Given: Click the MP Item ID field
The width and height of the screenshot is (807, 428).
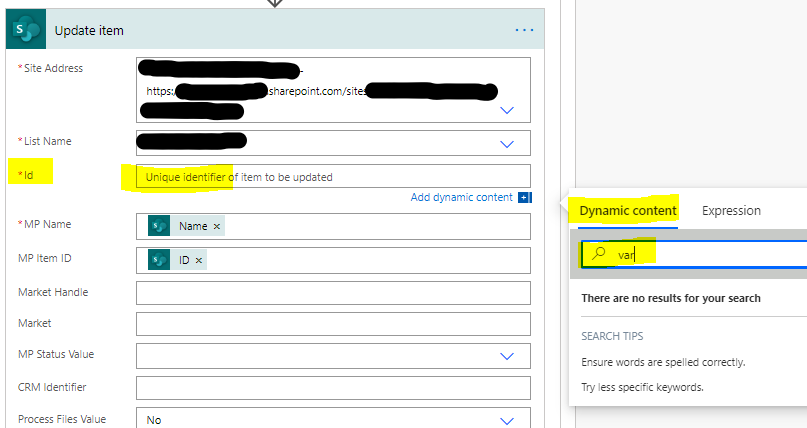Looking at the screenshot, I should 333,260.
